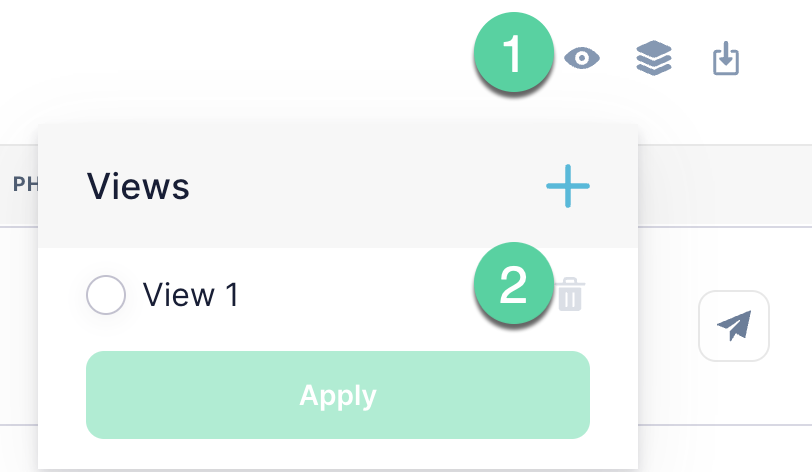Screen dimensions: 812x472
Task: Click the download export icon
Action: click(726, 58)
